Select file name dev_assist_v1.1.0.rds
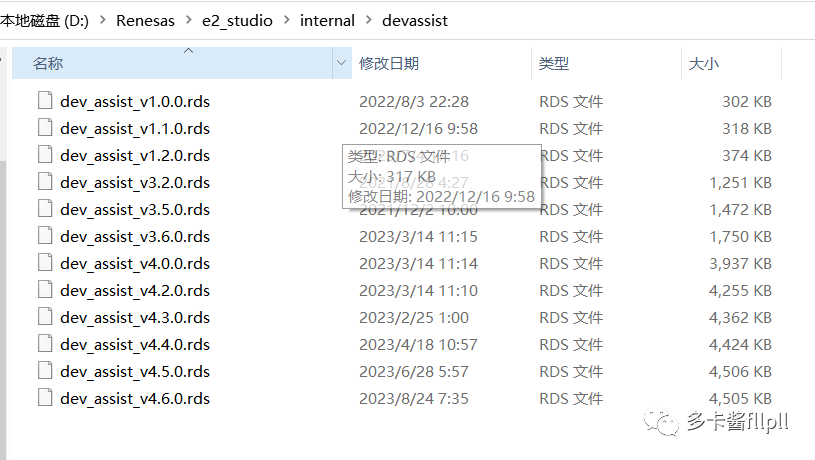815x460 pixels. pyautogui.click(x=135, y=128)
